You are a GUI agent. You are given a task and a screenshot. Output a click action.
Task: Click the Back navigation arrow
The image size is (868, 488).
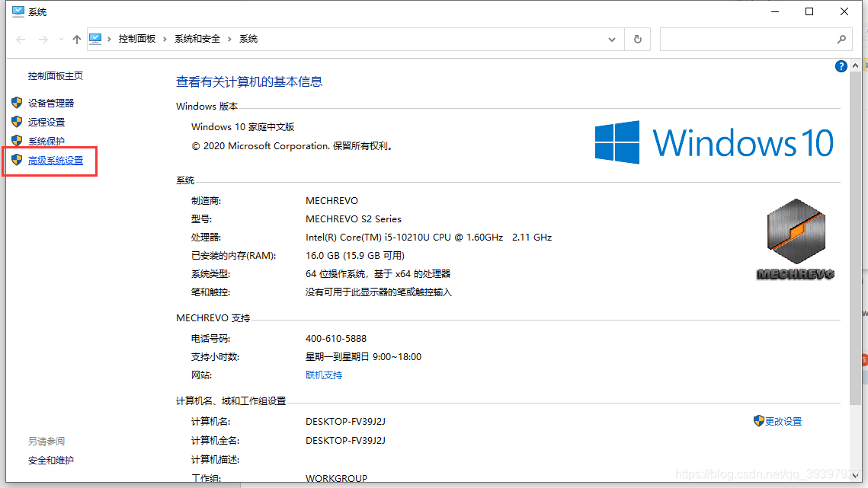[21, 40]
